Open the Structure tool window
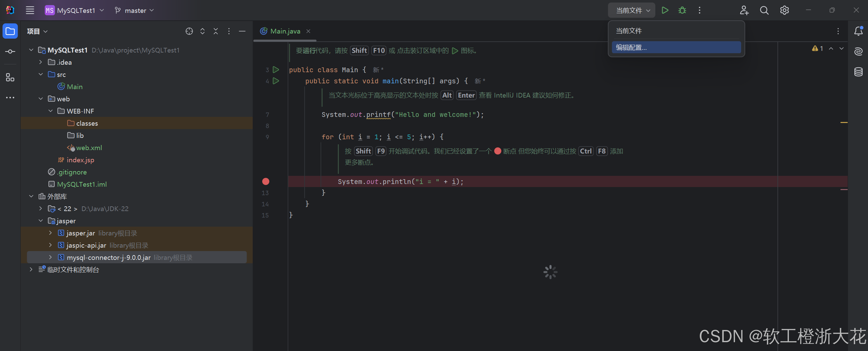 10,78
